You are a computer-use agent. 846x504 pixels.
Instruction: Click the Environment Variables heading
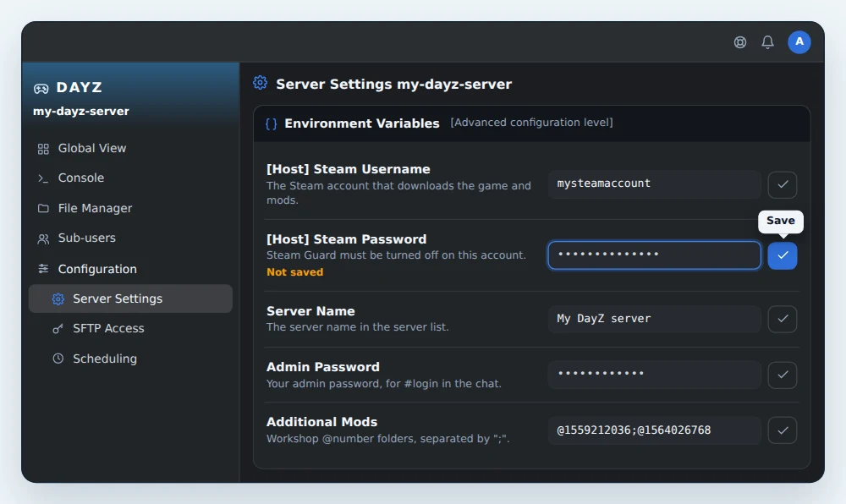click(362, 123)
